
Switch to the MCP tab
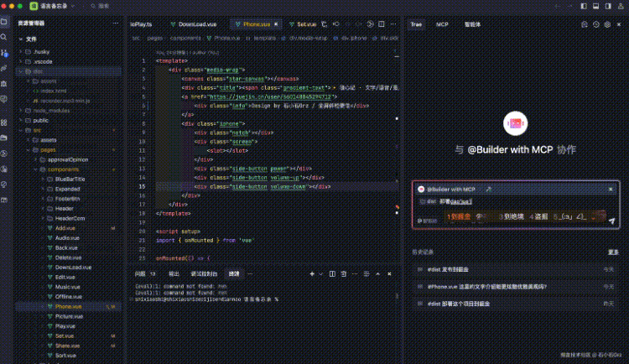[x=442, y=24]
